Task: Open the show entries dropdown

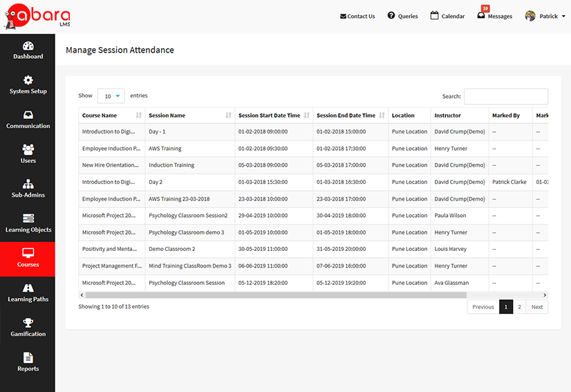Action: [x=111, y=96]
